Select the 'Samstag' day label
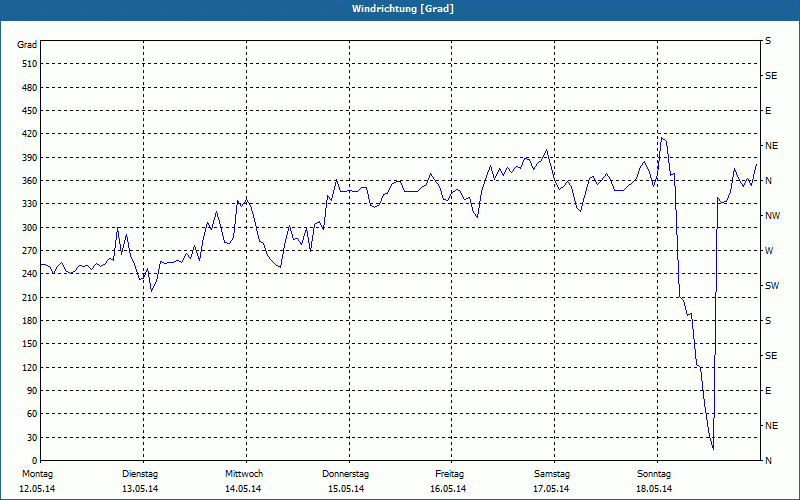The width and height of the screenshot is (800, 500). click(552, 473)
